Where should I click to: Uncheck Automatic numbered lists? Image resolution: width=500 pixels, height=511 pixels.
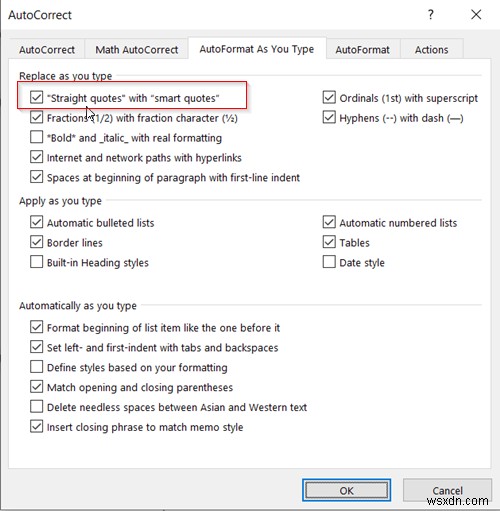[329, 222]
